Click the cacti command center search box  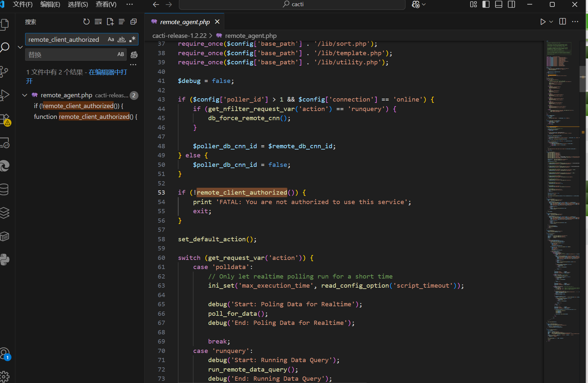292,4
